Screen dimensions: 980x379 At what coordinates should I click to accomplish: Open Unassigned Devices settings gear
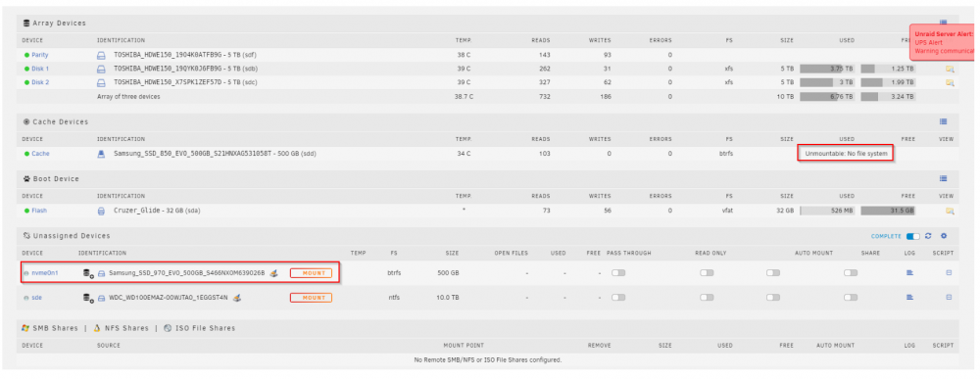click(x=944, y=236)
